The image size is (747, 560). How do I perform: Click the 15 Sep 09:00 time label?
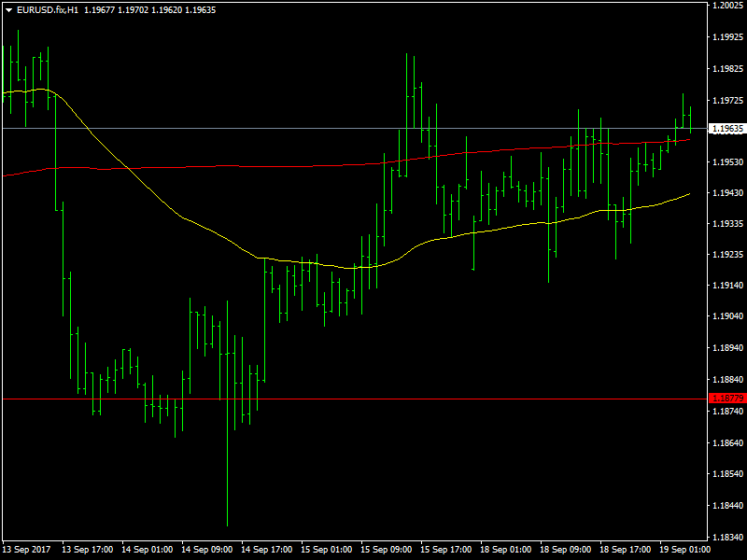(386, 550)
